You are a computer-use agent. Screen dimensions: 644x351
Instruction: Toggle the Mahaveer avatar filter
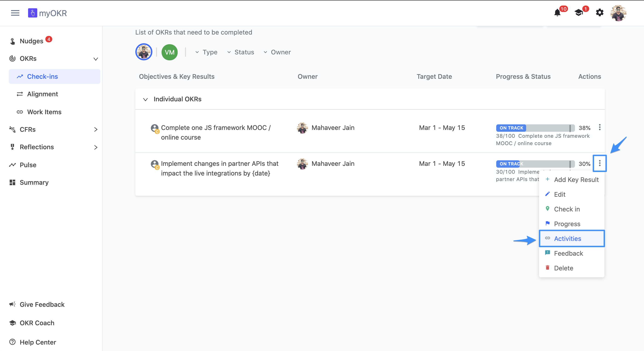point(144,52)
